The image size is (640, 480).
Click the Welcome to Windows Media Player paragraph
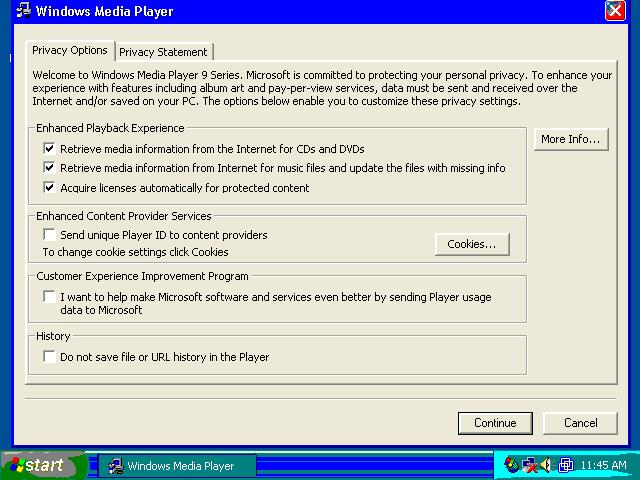322,88
